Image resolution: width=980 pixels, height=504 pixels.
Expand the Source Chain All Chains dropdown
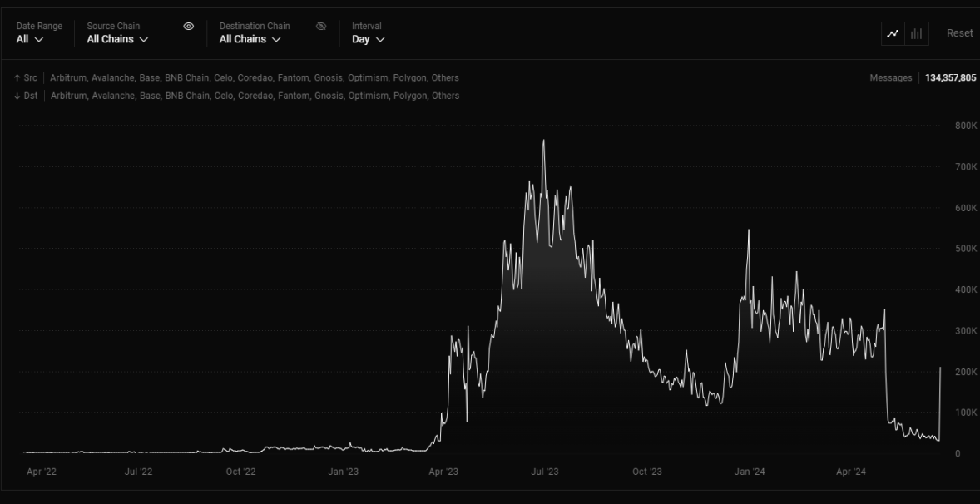117,39
